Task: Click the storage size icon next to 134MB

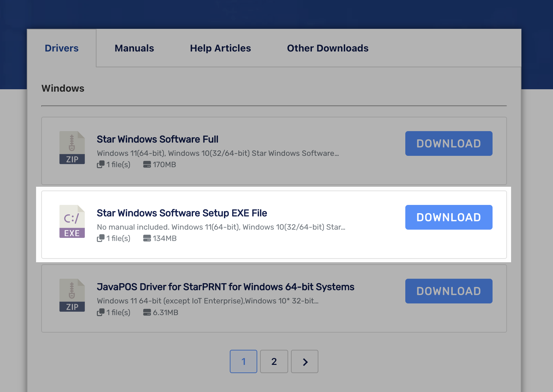Action: pyautogui.click(x=147, y=239)
